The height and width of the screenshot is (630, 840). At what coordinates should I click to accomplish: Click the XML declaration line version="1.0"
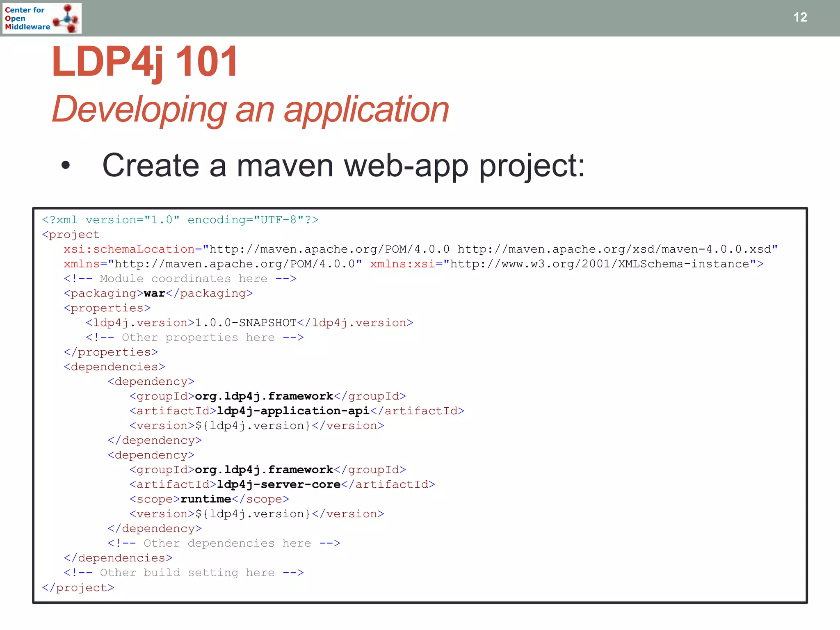[x=180, y=220]
